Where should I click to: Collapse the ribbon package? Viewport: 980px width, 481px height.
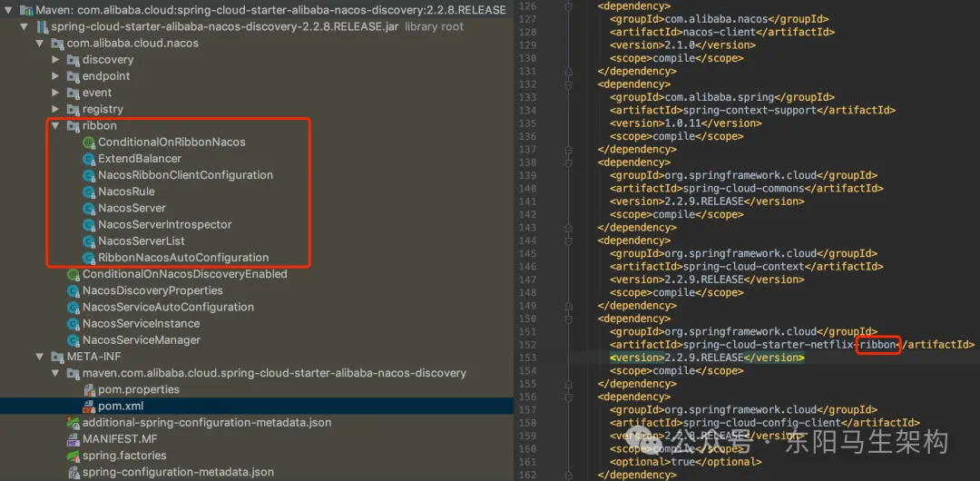tap(55, 126)
